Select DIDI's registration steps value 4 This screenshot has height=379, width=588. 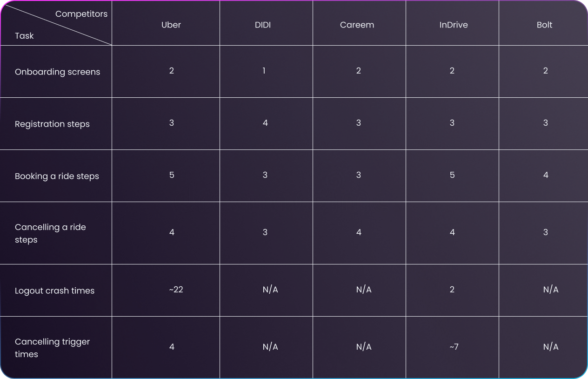[265, 123]
